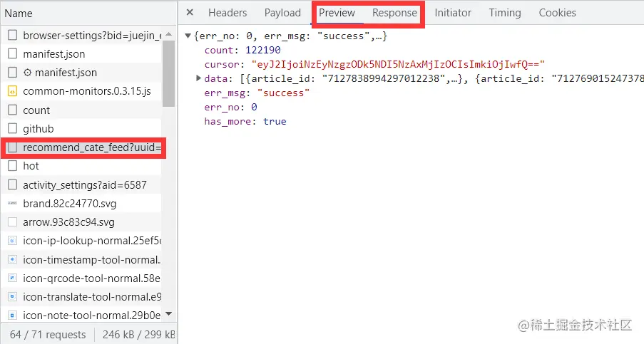This screenshot has width=644, height=344.
Task: Click the file icon of browser-settings row
Action: point(13,36)
